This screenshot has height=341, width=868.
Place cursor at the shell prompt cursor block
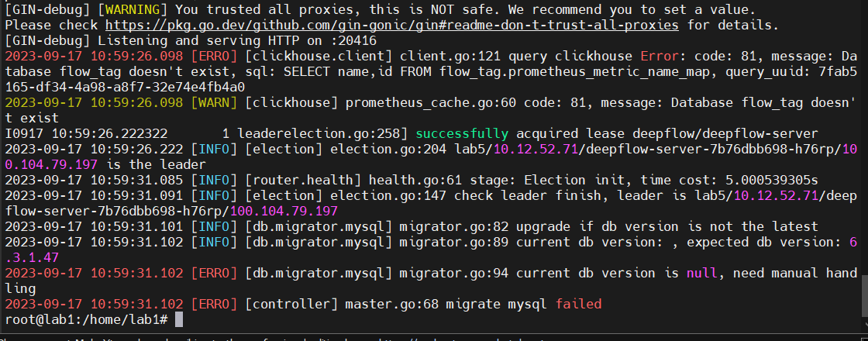pyautogui.click(x=179, y=320)
